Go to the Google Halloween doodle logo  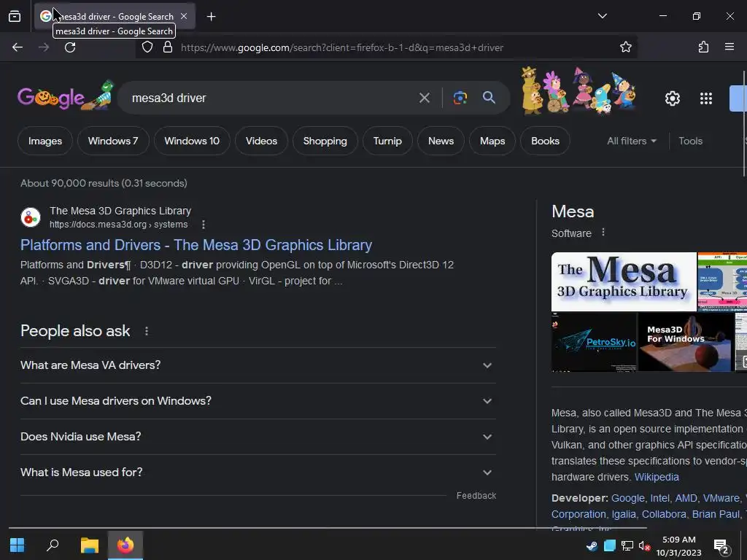pos(65,96)
